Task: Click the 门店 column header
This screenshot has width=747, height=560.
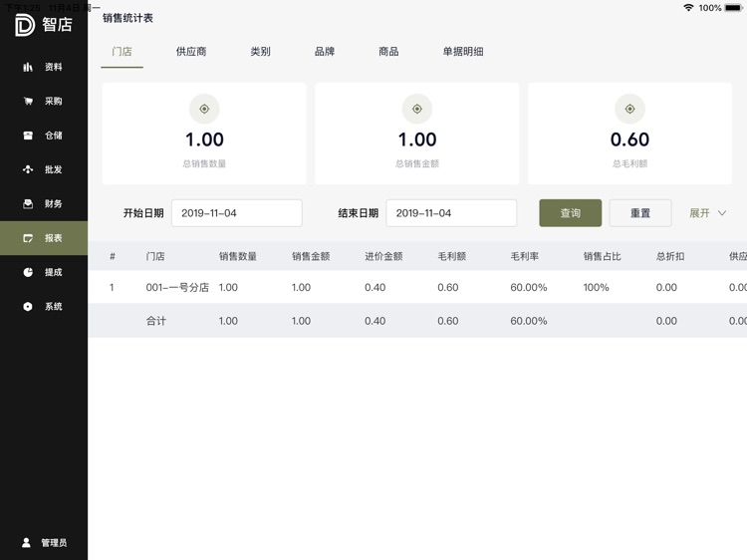Action: point(155,256)
